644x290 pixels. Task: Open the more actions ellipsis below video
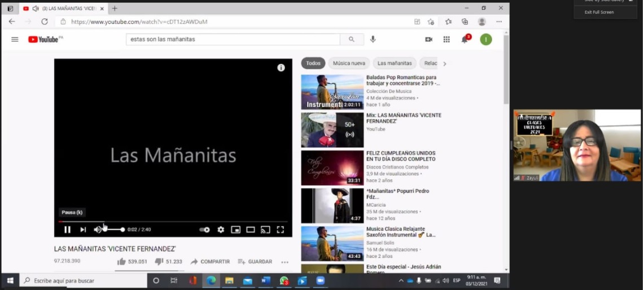284,262
